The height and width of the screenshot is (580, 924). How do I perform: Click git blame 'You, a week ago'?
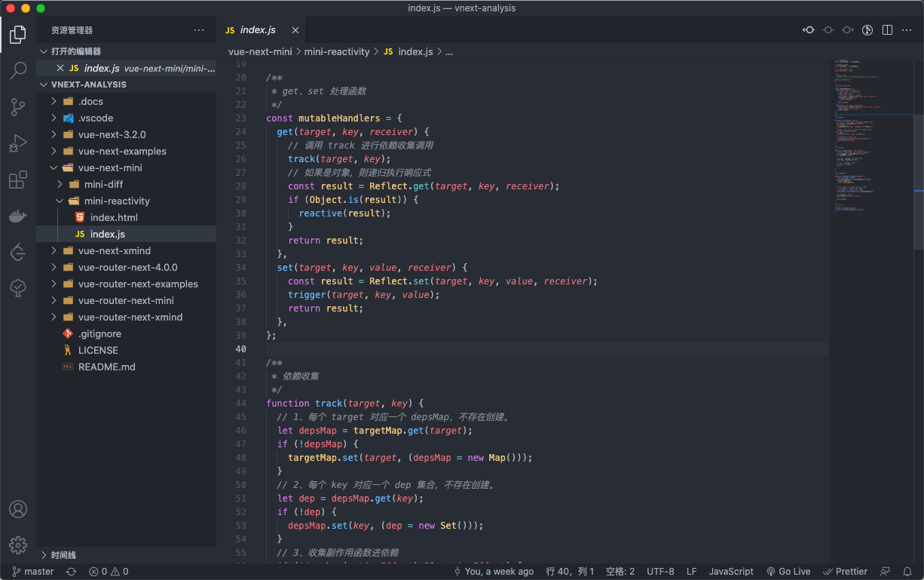point(494,572)
